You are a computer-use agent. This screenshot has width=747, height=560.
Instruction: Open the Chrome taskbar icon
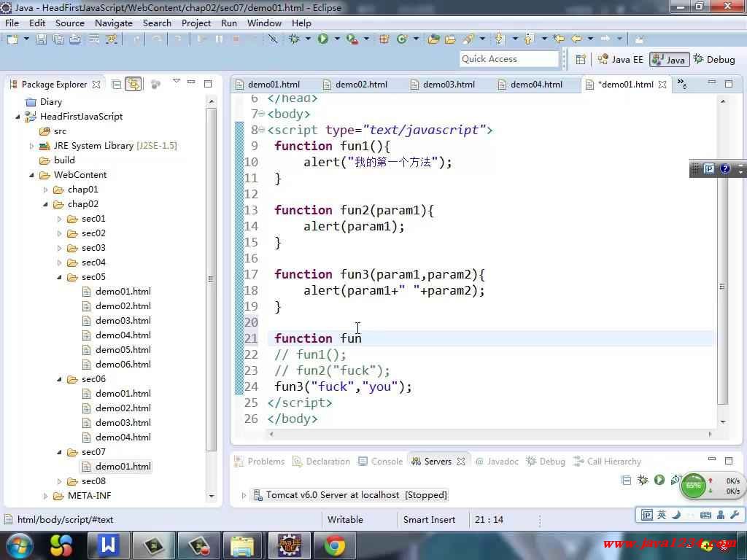[335, 545]
